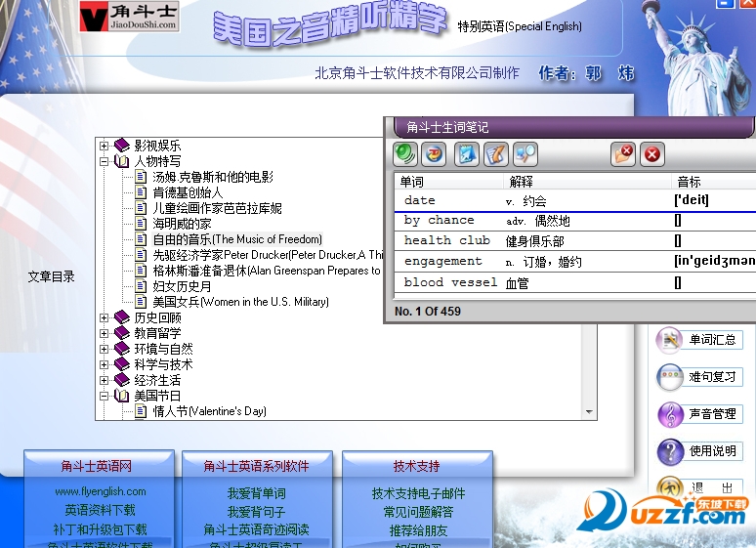
Task: Click the folder with red X icon
Action: (x=623, y=154)
